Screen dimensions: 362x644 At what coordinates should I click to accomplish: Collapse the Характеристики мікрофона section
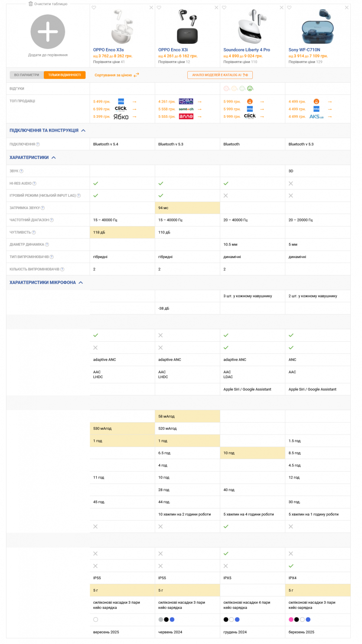81,282
